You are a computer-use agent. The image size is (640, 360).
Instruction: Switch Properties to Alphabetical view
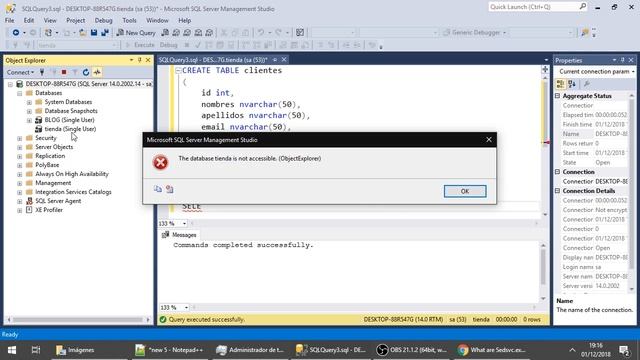click(572, 84)
